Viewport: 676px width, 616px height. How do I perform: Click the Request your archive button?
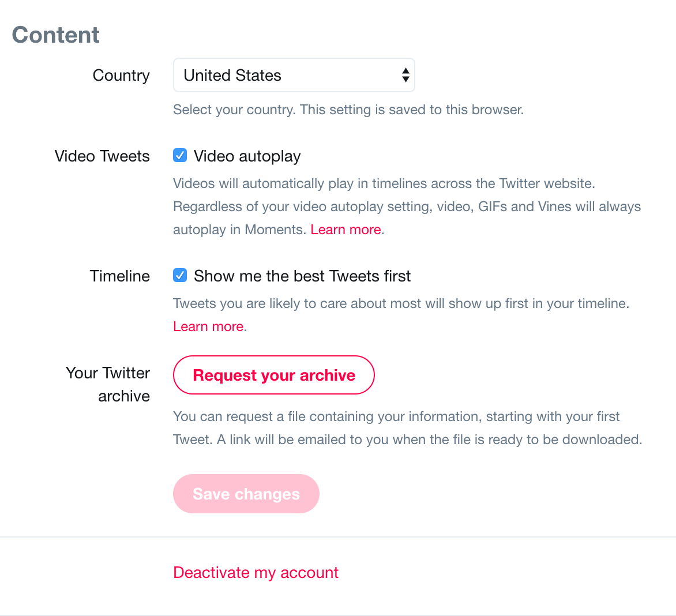click(x=274, y=375)
